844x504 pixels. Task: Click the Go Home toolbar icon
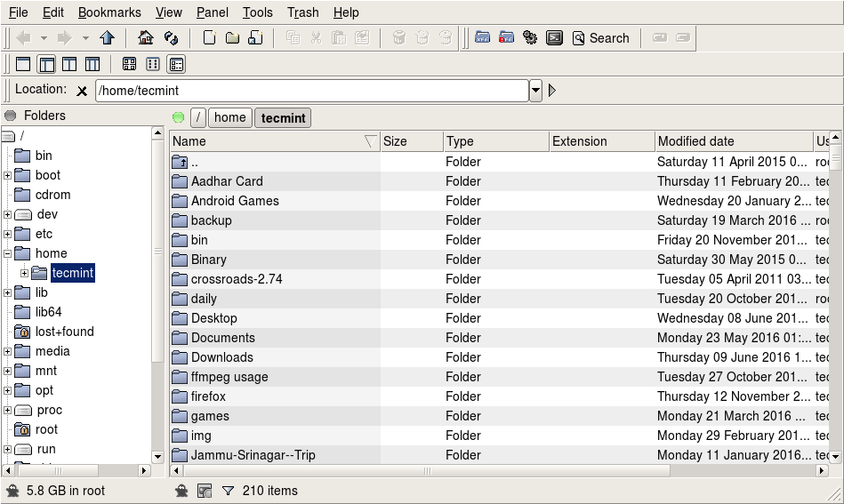click(146, 38)
